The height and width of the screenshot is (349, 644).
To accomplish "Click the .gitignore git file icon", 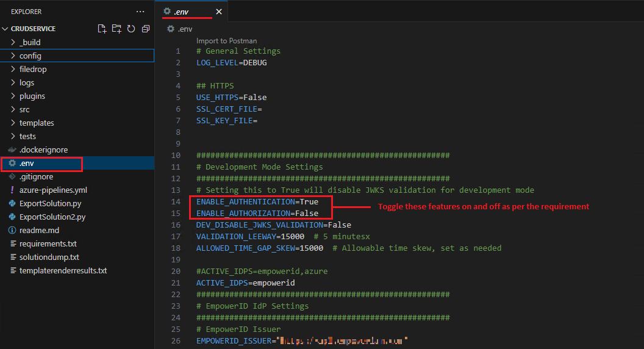I will tap(12, 176).
